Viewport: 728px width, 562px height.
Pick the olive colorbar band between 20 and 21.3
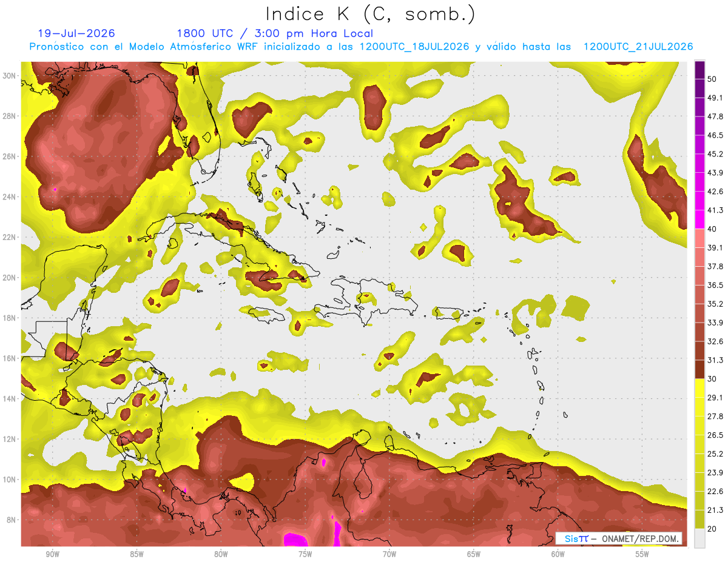click(700, 520)
